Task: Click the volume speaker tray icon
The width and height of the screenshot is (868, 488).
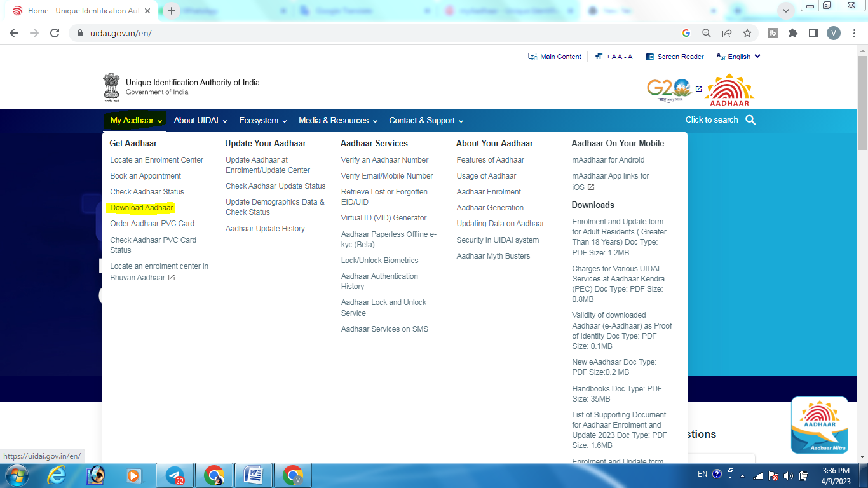Action: pos(789,475)
